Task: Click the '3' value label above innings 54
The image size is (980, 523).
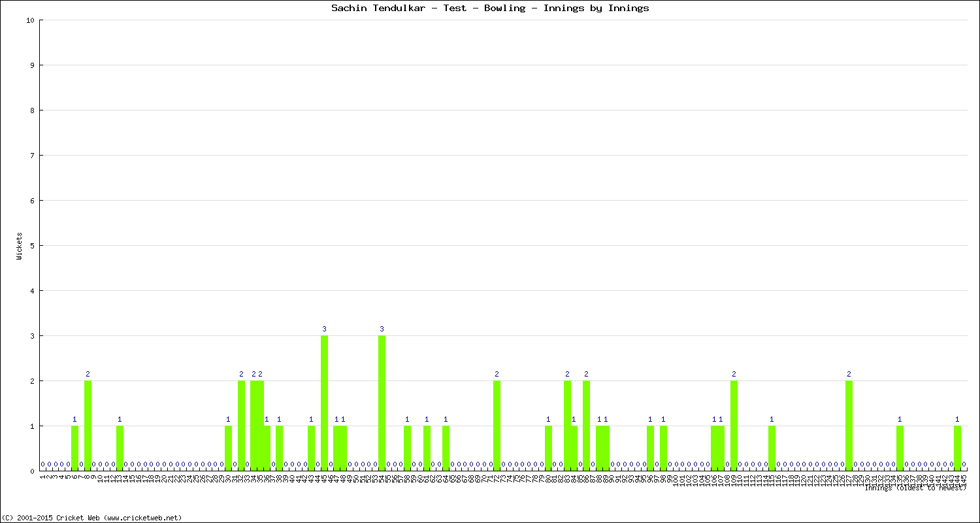Action: pos(382,329)
